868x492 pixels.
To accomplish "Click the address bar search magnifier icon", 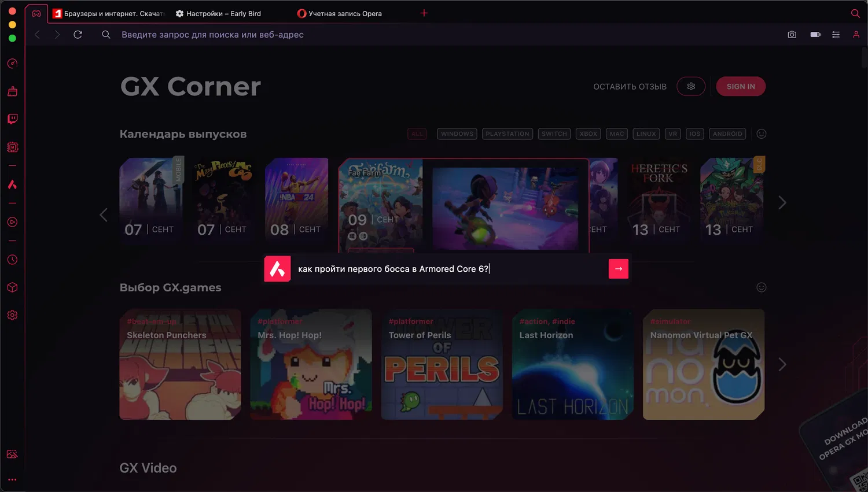I will 106,35.
